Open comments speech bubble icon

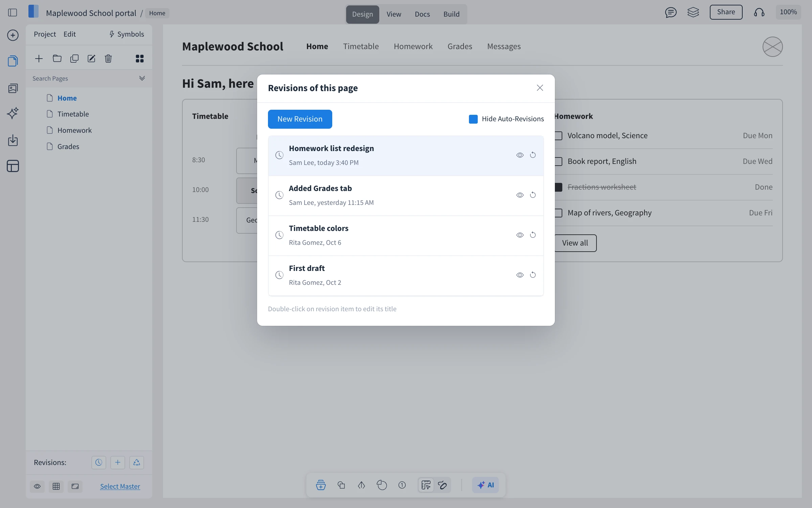671,13
